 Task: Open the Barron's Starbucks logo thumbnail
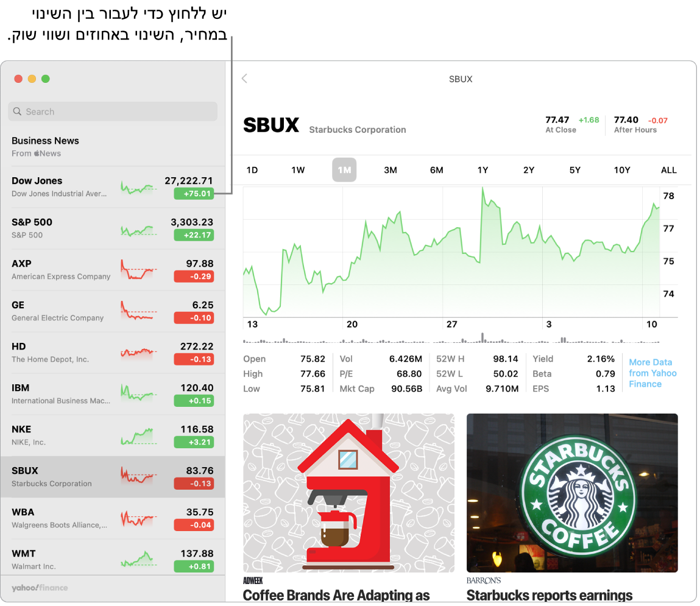573,493
